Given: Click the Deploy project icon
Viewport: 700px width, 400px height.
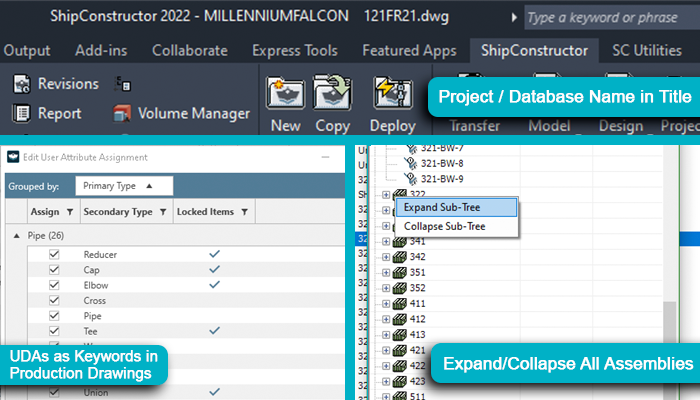Looking at the screenshot, I should (x=393, y=92).
